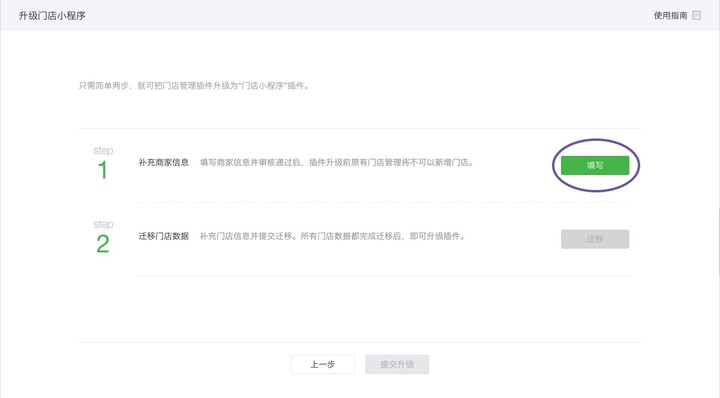
Task: Click the 迁移门店数据 step title
Action: coord(164,236)
